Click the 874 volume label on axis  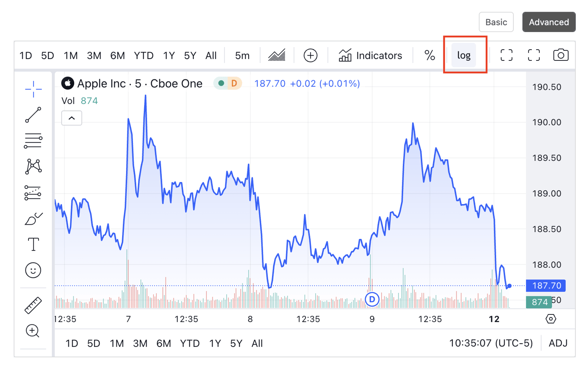540,302
